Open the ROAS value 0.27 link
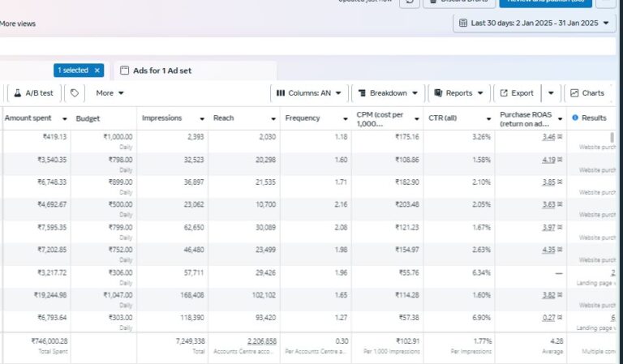 (x=548, y=318)
